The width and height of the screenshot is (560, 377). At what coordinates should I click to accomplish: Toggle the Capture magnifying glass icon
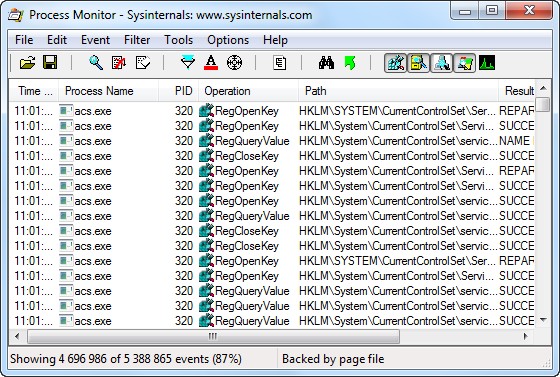pyautogui.click(x=96, y=63)
